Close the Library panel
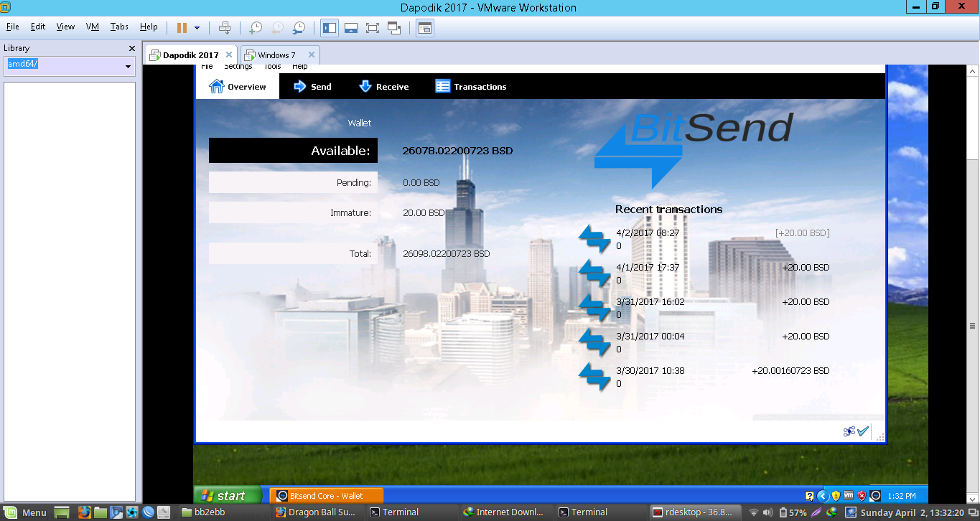Viewport: 980px width, 521px height. pos(131,48)
